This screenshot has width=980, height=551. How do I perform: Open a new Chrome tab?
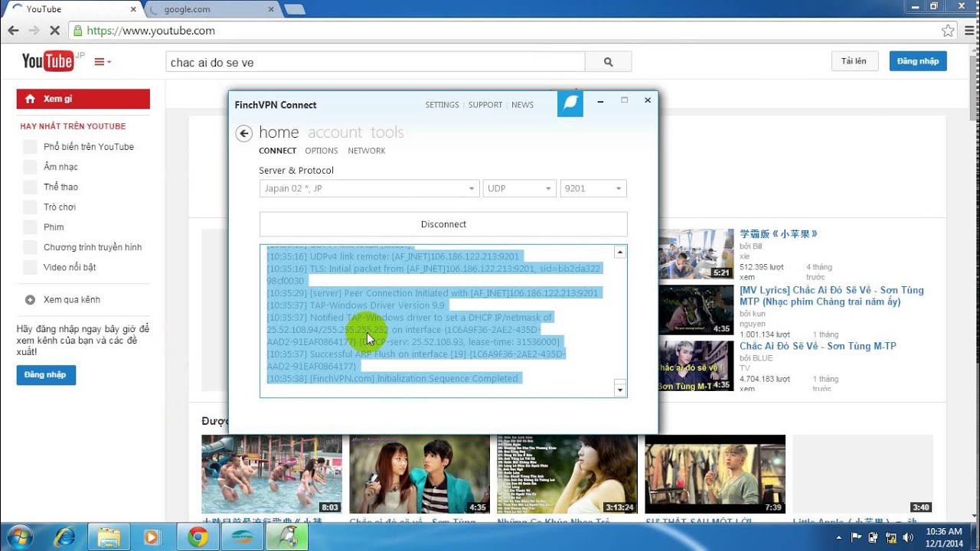click(x=295, y=9)
